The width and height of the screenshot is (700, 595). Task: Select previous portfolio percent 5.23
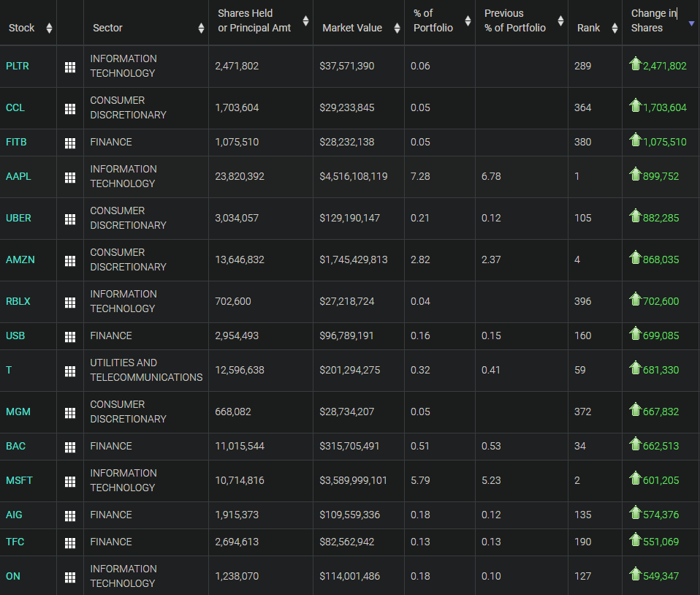(x=491, y=480)
